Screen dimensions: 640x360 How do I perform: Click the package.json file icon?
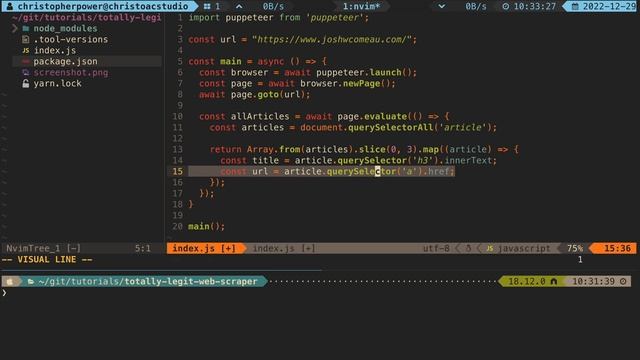26,62
